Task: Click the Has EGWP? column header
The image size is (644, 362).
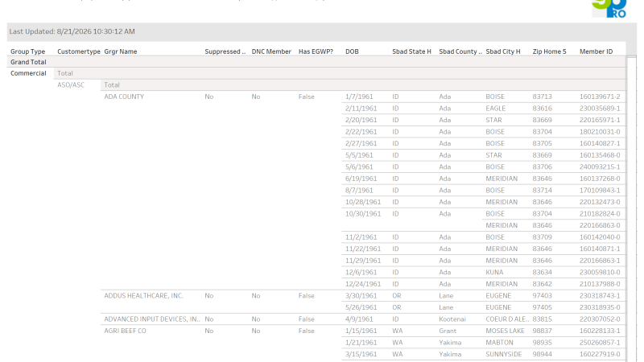Action: [x=316, y=51]
